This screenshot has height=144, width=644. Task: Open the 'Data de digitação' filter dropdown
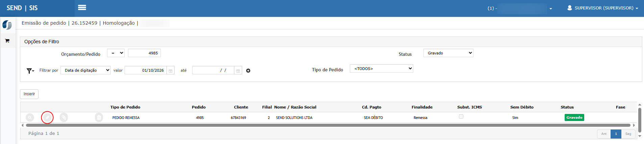(85, 70)
